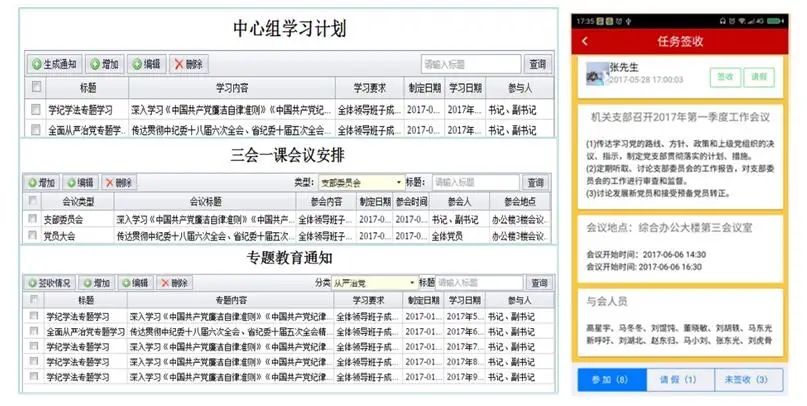Click meeting title 机关支部召开2017年第一季度工作会议
Image resolution: width=807 pixels, height=406 pixels.
tap(680, 117)
